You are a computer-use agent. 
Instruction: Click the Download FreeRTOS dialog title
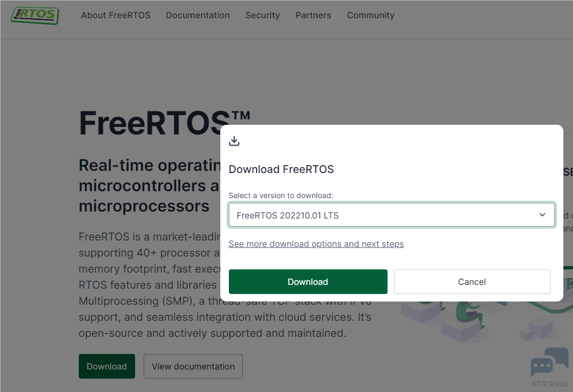point(281,169)
